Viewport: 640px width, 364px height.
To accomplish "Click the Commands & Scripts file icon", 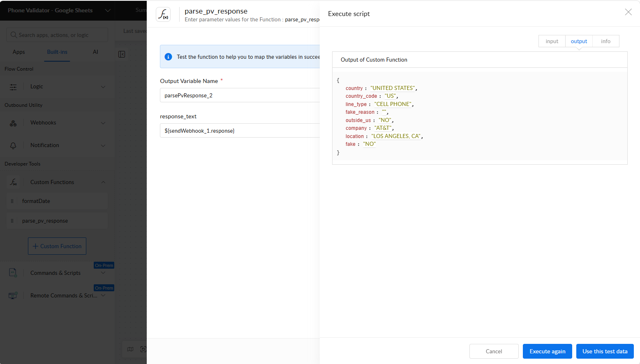I will 13,273.
